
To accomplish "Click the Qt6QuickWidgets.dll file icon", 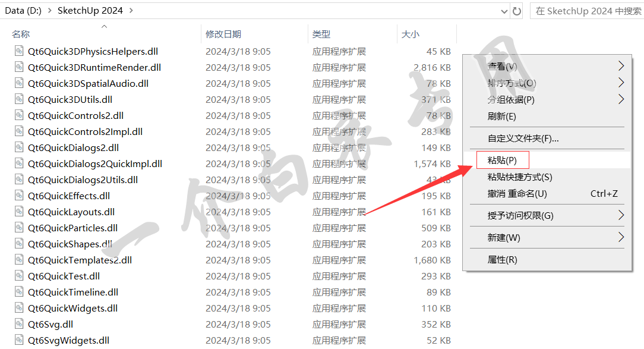I will point(19,307).
